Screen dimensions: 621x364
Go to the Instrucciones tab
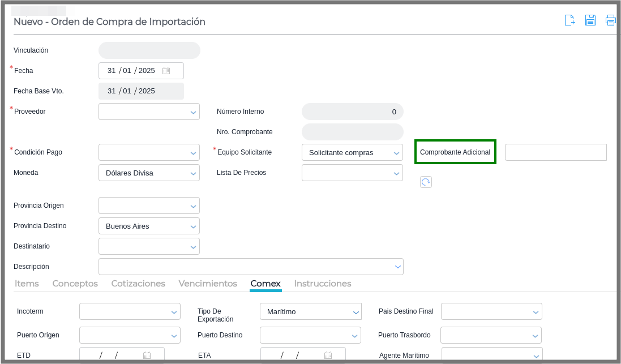tap(323, 284)
